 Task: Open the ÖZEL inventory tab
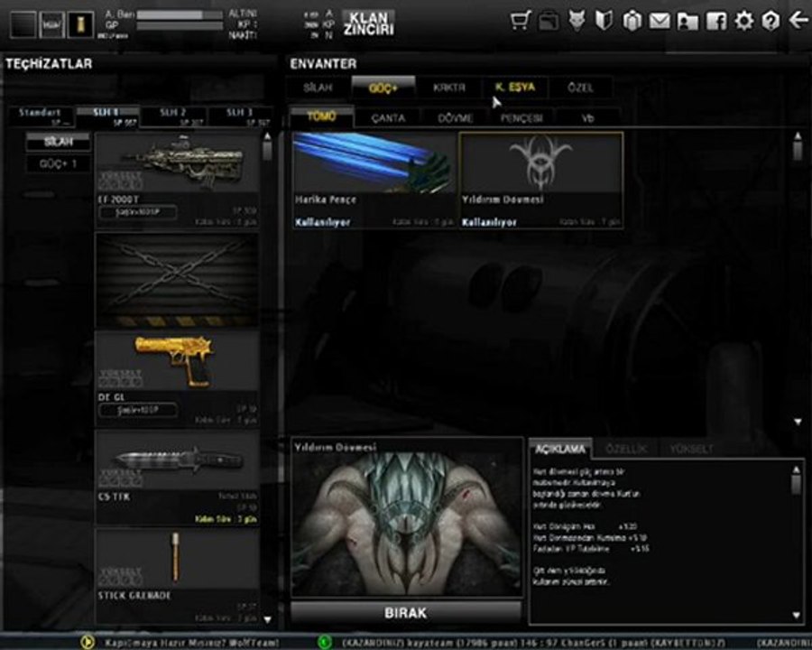[x=580, y=88]
